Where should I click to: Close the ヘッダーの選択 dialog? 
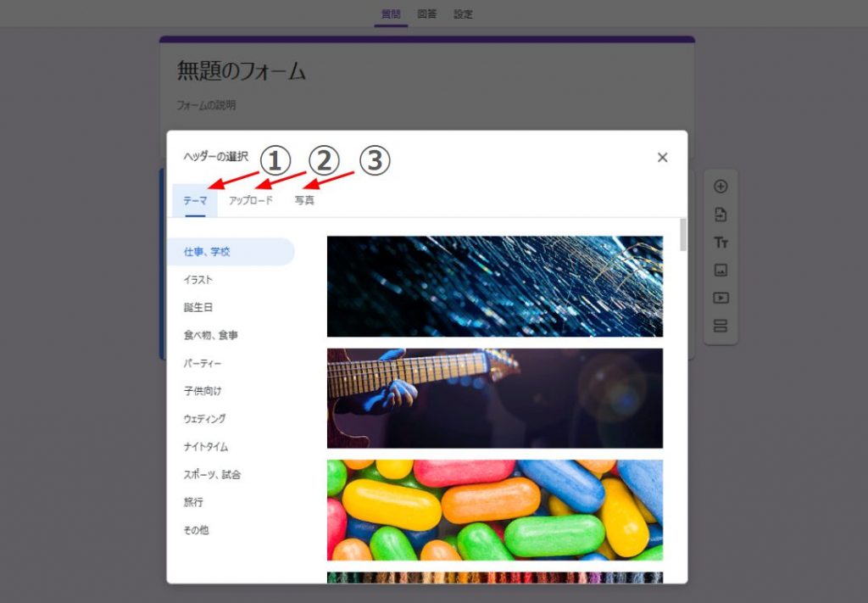tap(662, 157)
